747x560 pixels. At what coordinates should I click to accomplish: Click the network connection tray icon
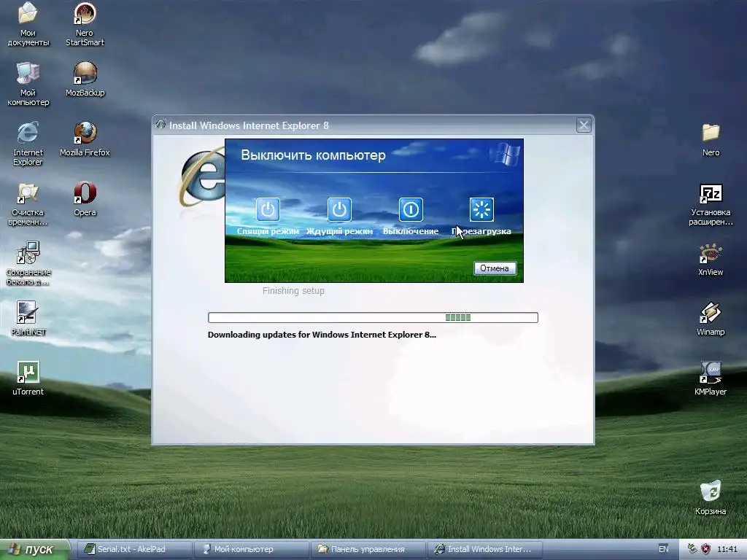693,549
